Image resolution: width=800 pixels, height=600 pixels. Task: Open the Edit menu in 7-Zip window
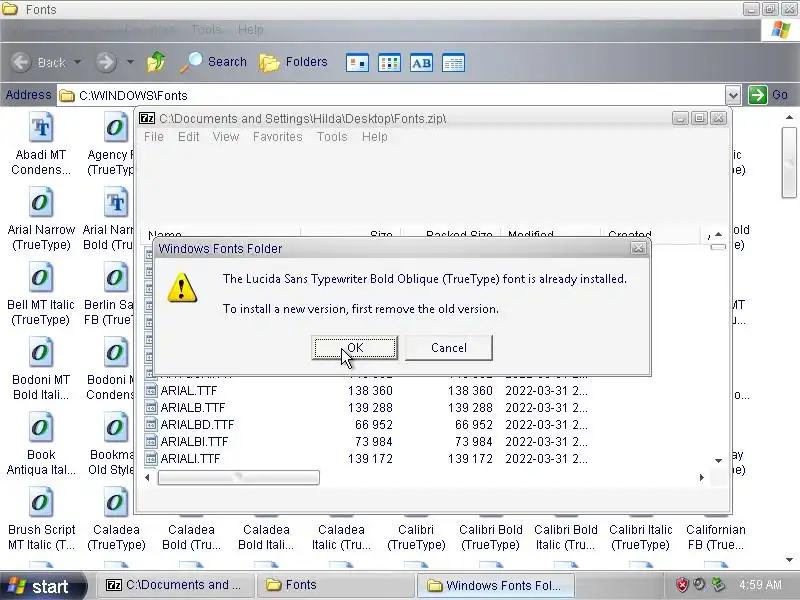[x=188, y=137]
